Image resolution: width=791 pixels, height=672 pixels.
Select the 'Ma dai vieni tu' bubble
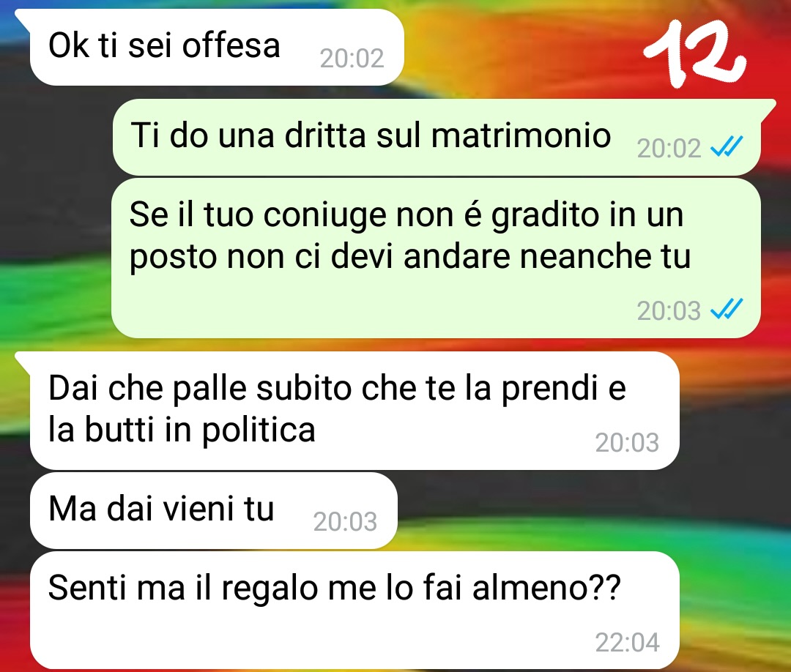pos(214,511)
